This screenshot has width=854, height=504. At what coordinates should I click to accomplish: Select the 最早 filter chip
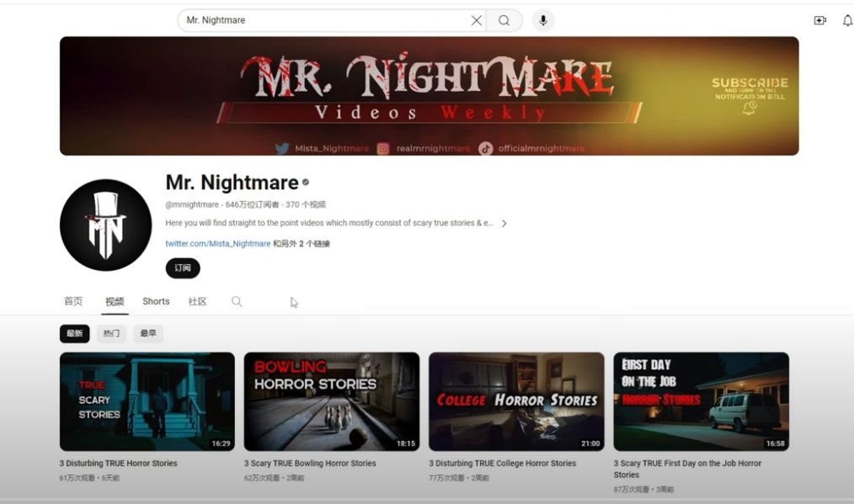coord(148,334)
